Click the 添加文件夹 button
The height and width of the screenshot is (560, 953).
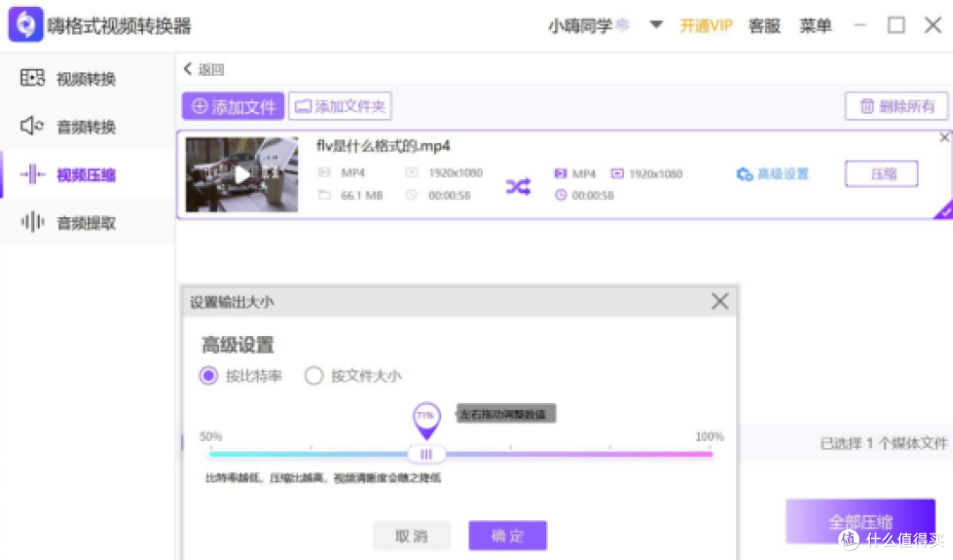tap(340, 107)
